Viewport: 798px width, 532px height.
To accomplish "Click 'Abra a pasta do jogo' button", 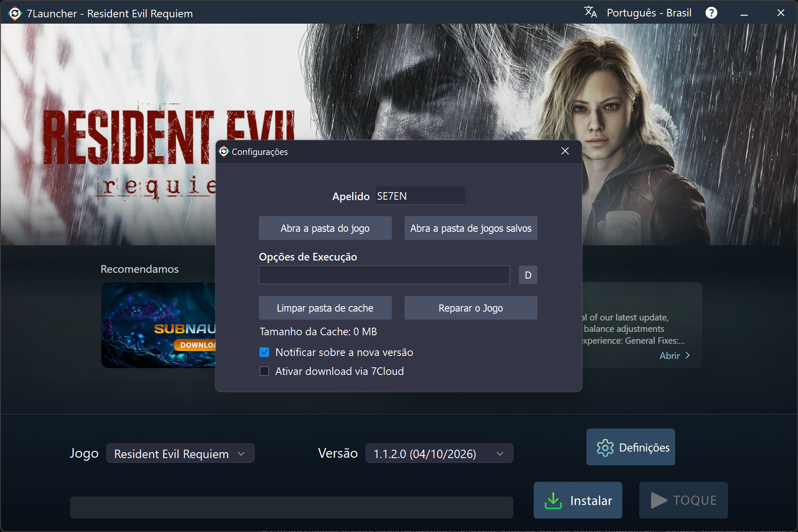I will tap(325, 228).
